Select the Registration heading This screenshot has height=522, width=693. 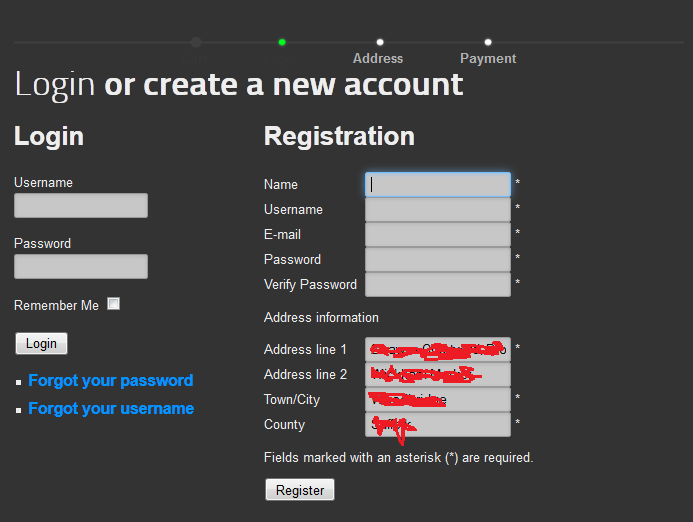coord(339,136)
